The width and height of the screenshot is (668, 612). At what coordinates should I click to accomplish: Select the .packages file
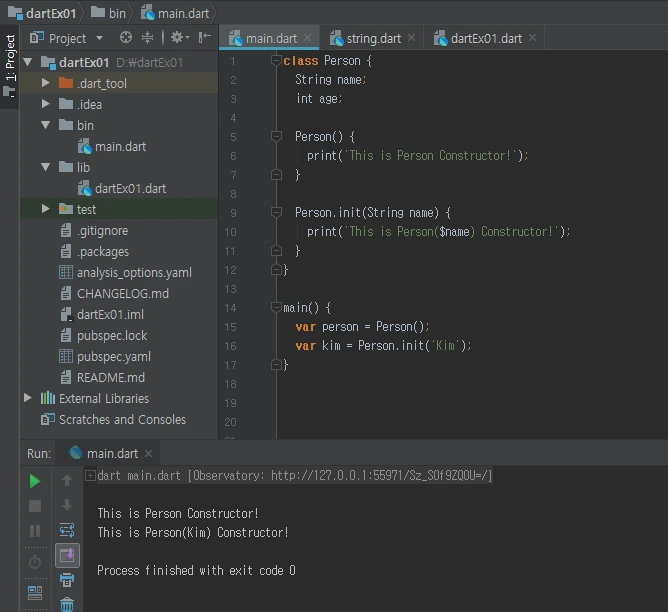[x=94, y=251]
